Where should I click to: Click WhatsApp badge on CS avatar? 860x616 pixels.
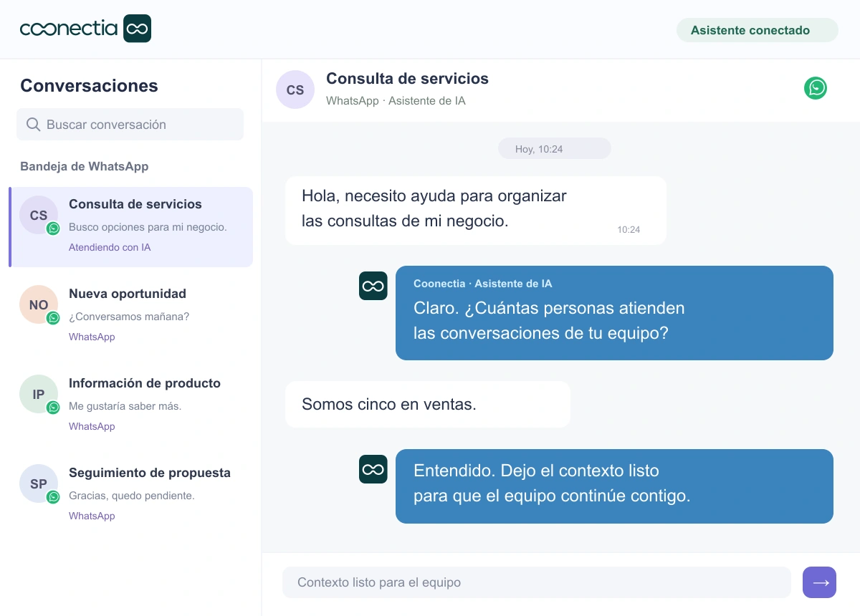(x=53, y=228)
